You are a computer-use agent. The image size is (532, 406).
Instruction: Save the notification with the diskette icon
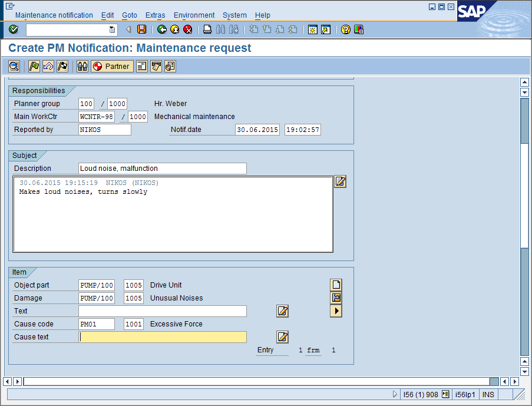click(141, 29)
